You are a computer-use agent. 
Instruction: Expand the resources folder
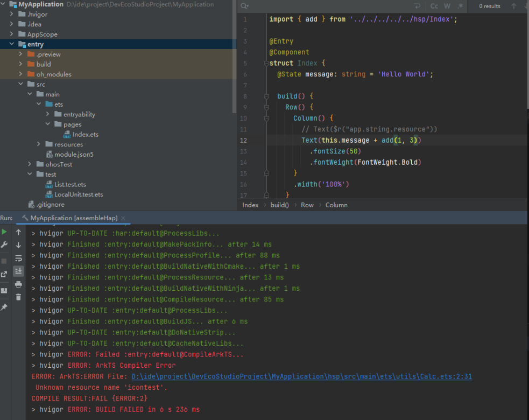point(39,144)
